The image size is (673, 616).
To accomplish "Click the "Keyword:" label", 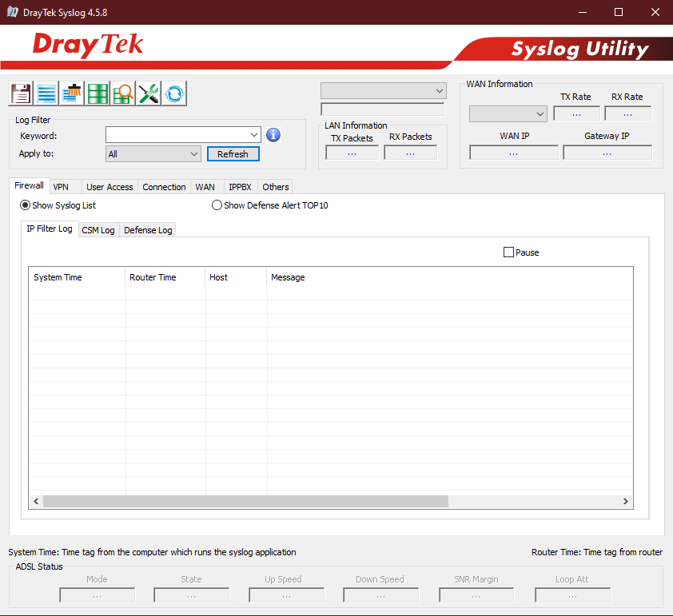I will (38, 136).
